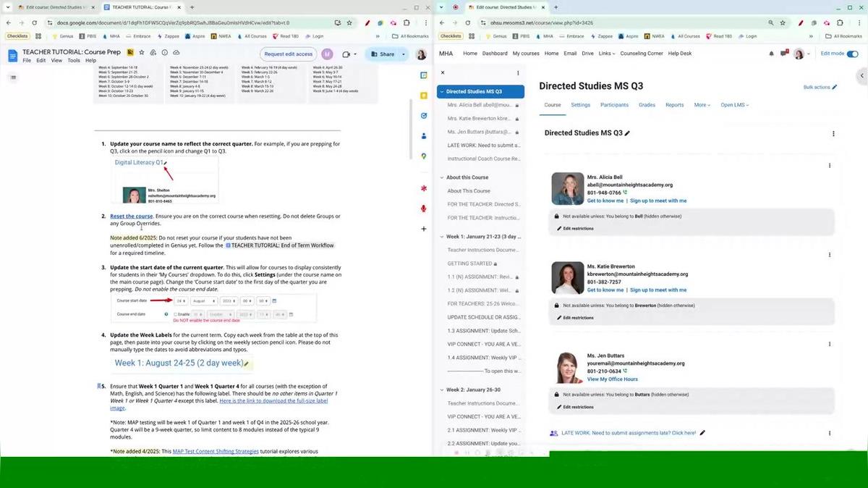This screenshot has width=868, height=488.
Task: Click Mrs. Alicia Bell's profile photo
Action: click(x=568, y=189)
